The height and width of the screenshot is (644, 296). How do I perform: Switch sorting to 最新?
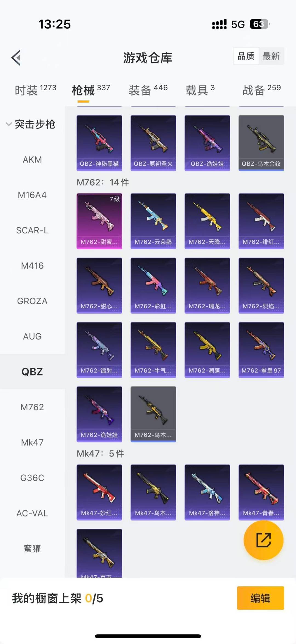click(271, 56)
